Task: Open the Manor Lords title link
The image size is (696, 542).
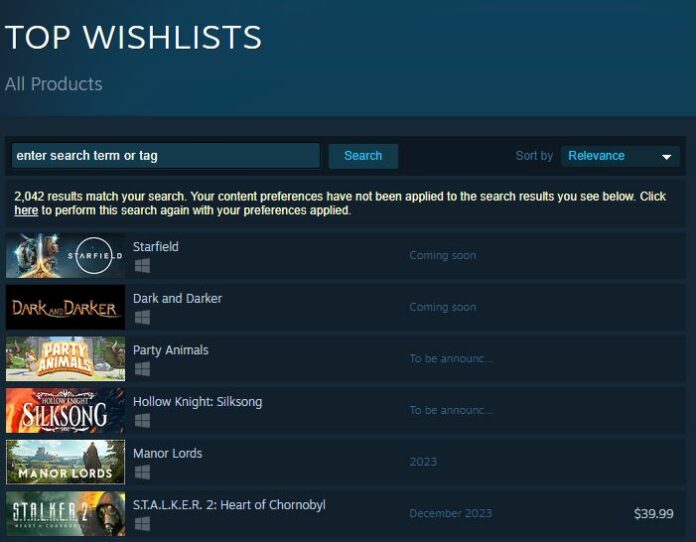Action: 167,453
